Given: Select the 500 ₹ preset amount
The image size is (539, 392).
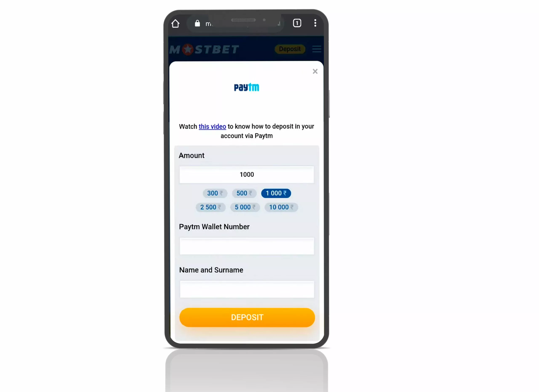Looking at the screenshot, I should (x=244, y=193).
